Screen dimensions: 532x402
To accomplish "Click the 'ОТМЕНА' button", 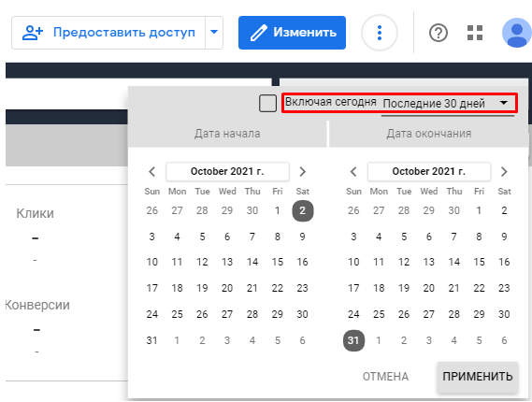I will tap(385, 377).
